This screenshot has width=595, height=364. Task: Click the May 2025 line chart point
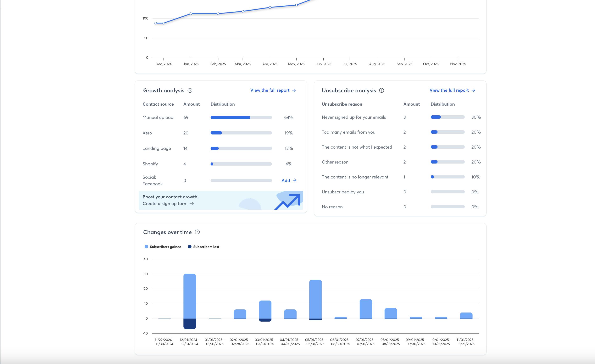pyautogui.click(x=296, y=5)
